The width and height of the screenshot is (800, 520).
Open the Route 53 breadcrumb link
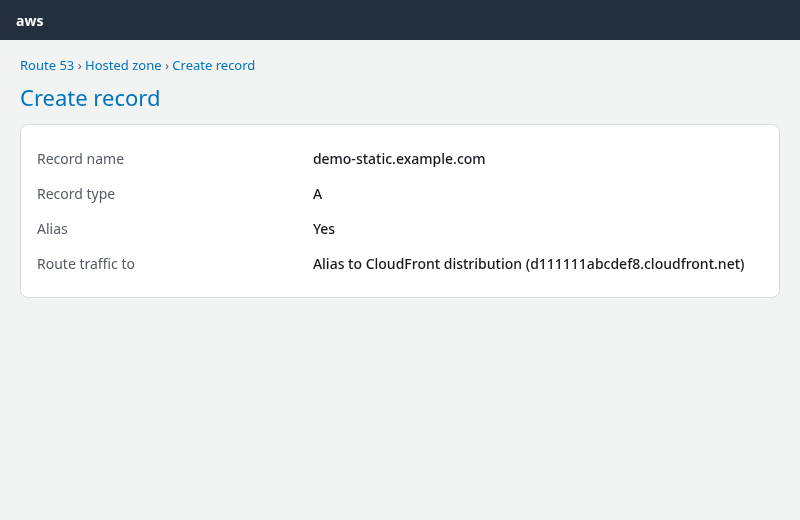47,65
